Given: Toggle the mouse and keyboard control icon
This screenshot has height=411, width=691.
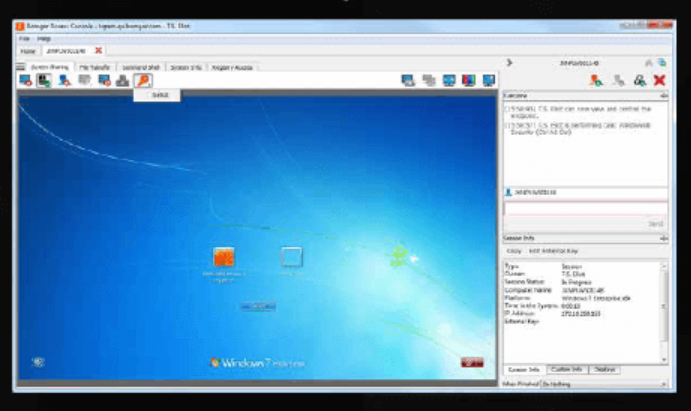Looking at the screenshot, I should click(x=44, y=80).
